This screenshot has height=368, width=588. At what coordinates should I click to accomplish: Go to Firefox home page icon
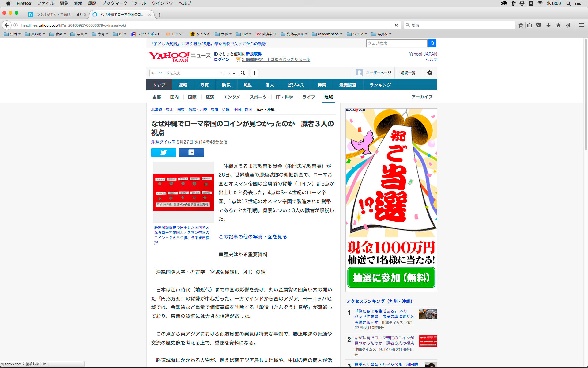[x=558, y=25]
